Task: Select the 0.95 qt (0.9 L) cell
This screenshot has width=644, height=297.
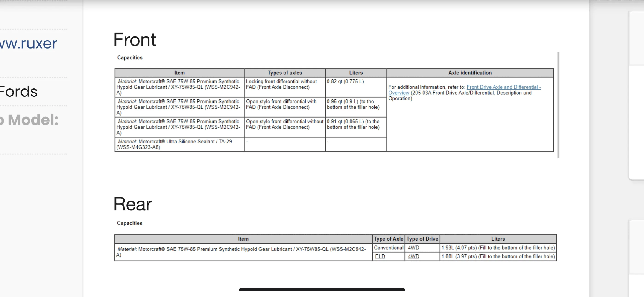Action: 356,107
